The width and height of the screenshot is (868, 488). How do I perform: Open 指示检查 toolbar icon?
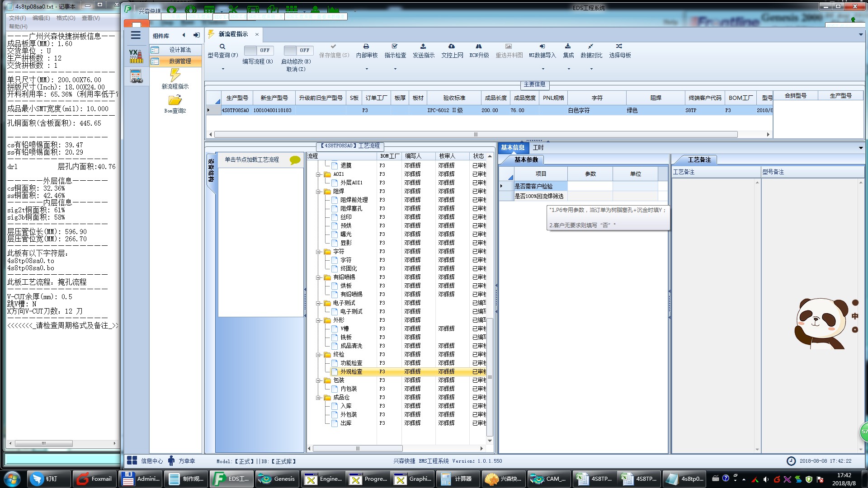(395, 47)
